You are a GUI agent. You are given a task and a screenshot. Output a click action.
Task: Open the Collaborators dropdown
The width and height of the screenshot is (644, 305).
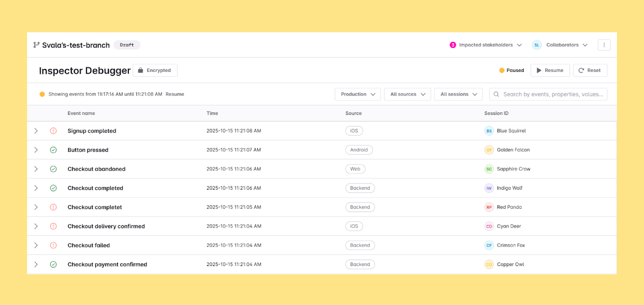pos(560,45)
